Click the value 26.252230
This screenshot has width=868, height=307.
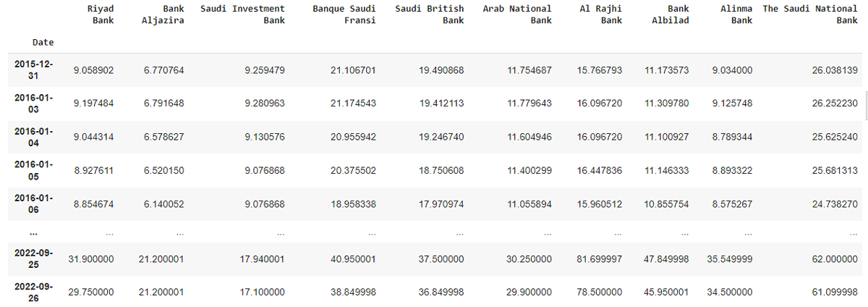835,104
